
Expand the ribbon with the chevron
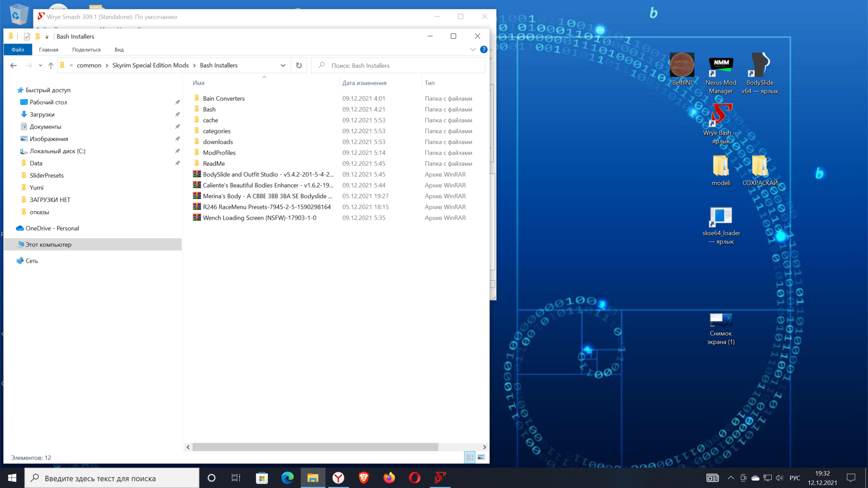point(473,50)
